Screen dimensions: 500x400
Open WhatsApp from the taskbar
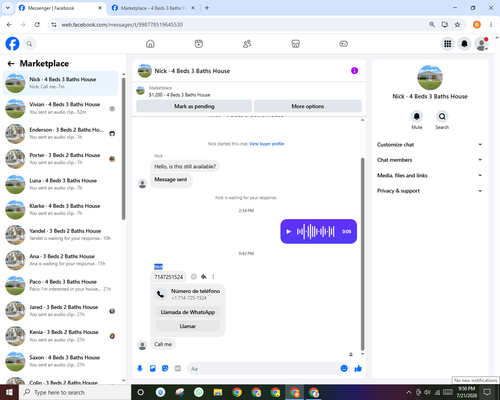(199, 392)
